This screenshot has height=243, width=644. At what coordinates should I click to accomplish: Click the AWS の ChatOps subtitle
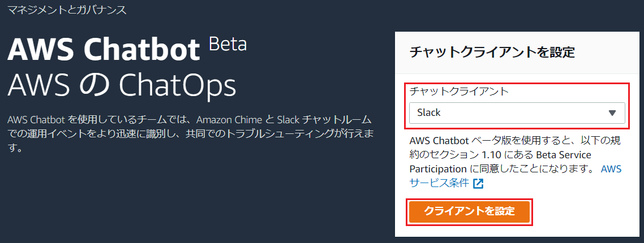[121, 85]
